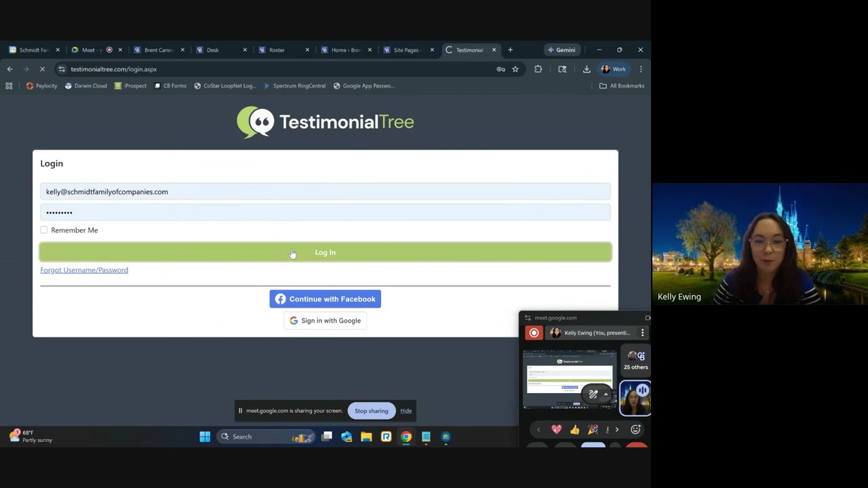Click the browser back arrow

click(x=9, y=69)
